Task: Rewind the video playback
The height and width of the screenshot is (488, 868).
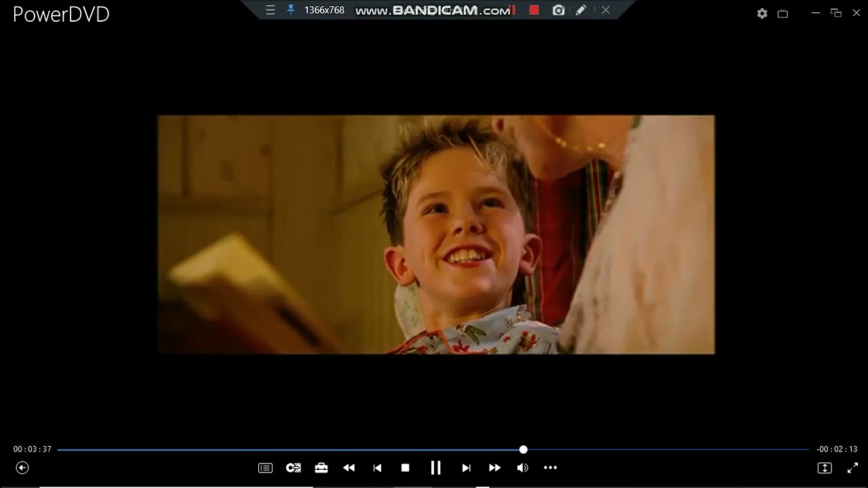Action: tap(349, 468)
